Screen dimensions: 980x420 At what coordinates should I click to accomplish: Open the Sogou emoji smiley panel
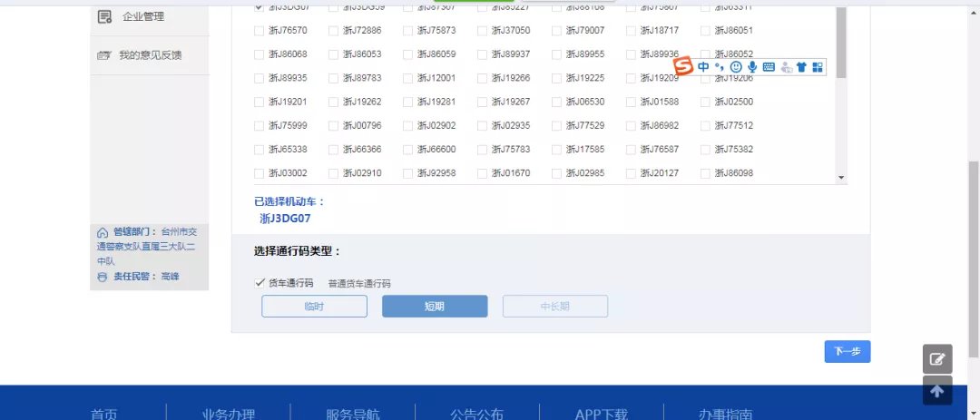click(736, 67)
